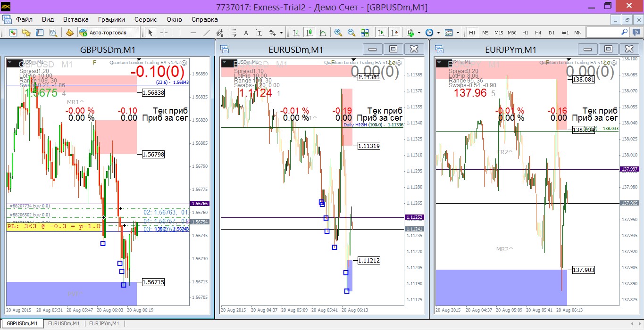
Task: Open the periodicity clock icon
Action: click(429, 33)
